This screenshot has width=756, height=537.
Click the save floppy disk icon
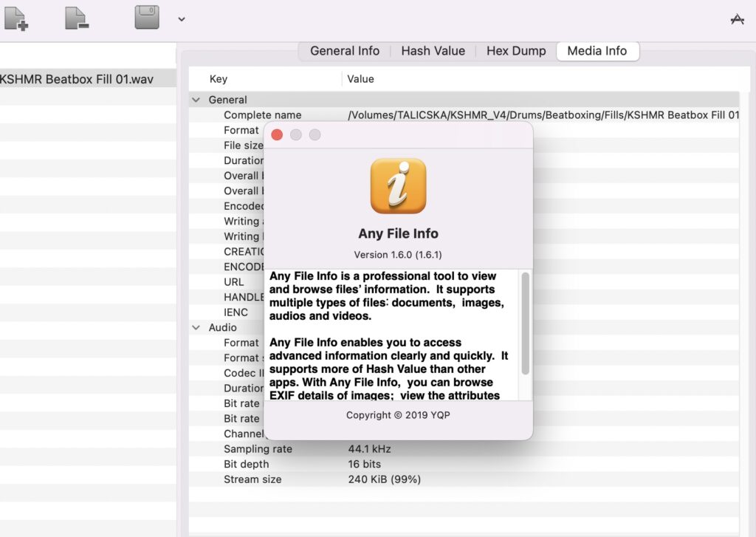click(147, 17)
